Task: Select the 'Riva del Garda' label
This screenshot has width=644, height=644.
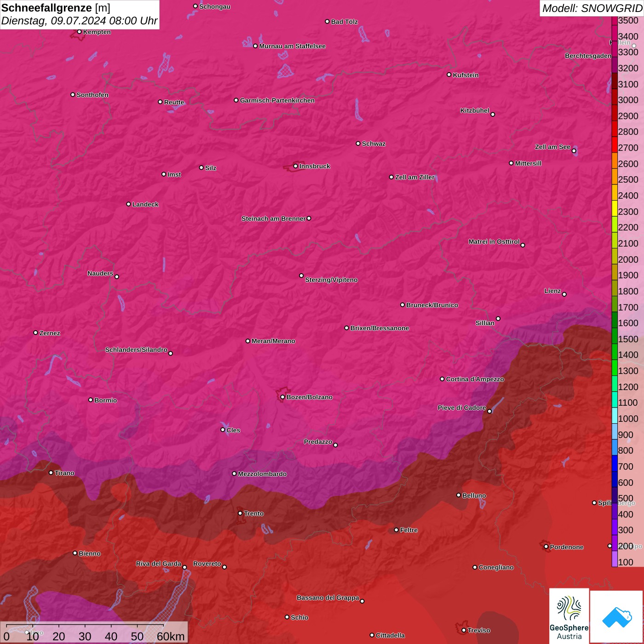Action: (x=159, y=563)
